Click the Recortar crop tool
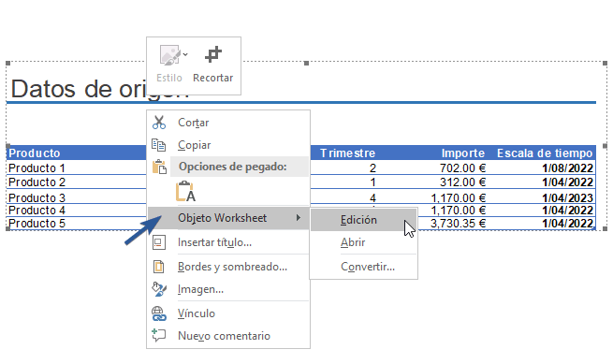613x364 pixels. tap(213, 54)
